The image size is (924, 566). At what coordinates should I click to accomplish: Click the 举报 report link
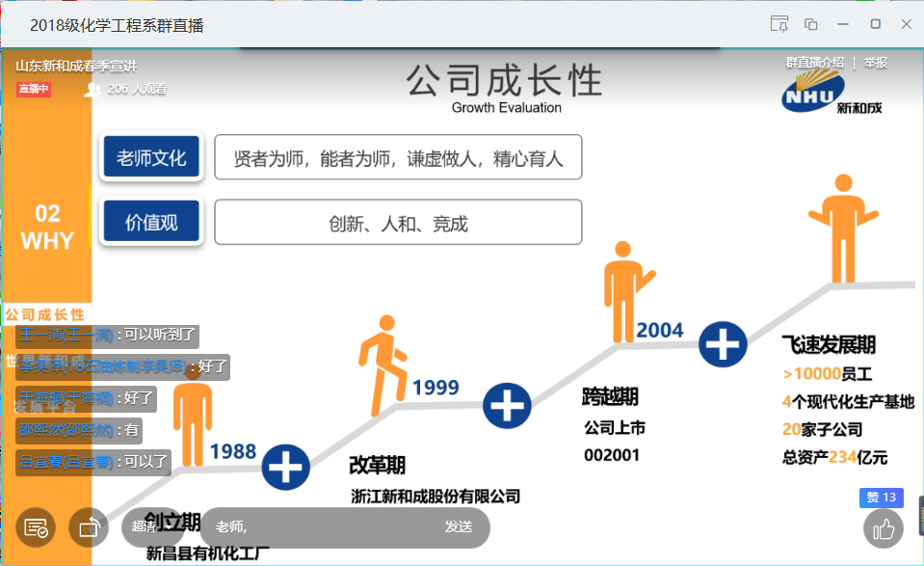pos(876,63)
